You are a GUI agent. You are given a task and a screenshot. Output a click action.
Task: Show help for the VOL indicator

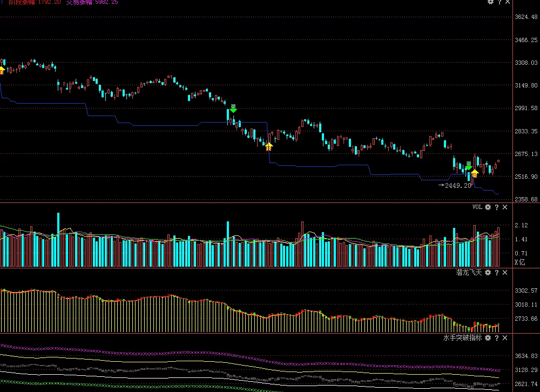[x=496, y=207]
